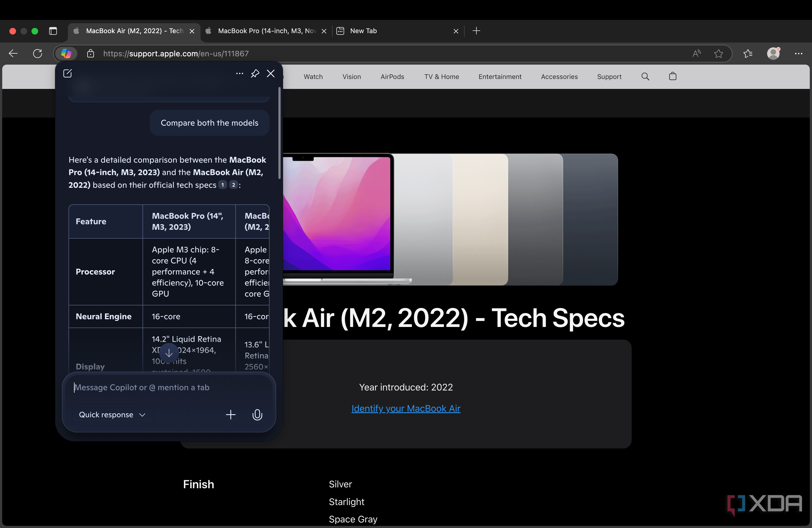Open citation reference 2 in Copilot reply
The image size is (812, 528).
click(233, 184)
